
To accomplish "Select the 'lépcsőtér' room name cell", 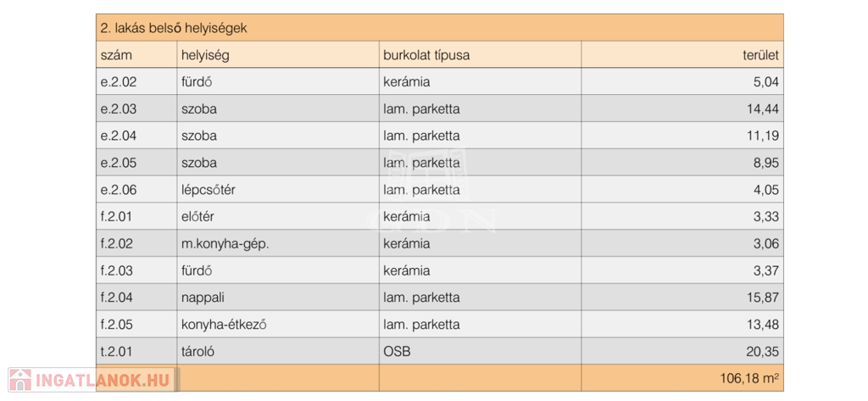I will click(x=208, y=190).
